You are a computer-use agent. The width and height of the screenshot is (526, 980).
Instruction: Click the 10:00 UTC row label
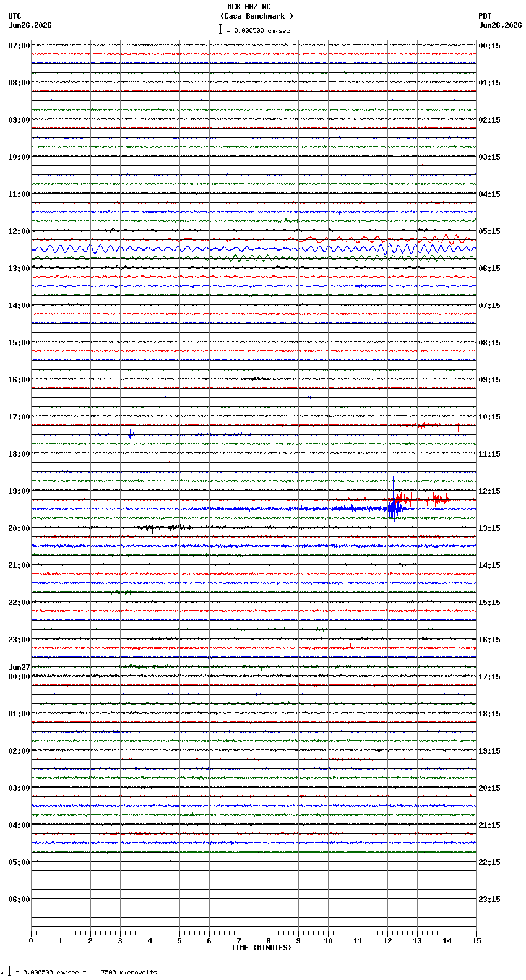(19, 157)
